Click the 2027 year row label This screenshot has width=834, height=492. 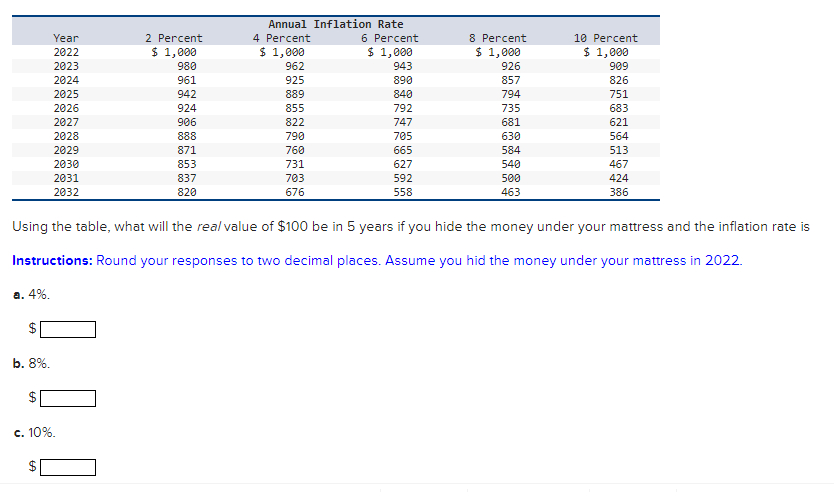[x=66, y=122]
